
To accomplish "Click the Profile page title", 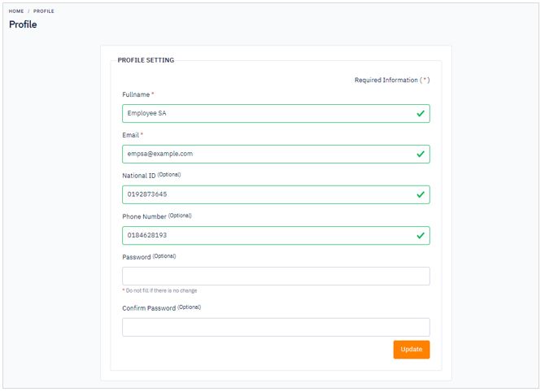I will pyautogui.click(x=23, y=24).
